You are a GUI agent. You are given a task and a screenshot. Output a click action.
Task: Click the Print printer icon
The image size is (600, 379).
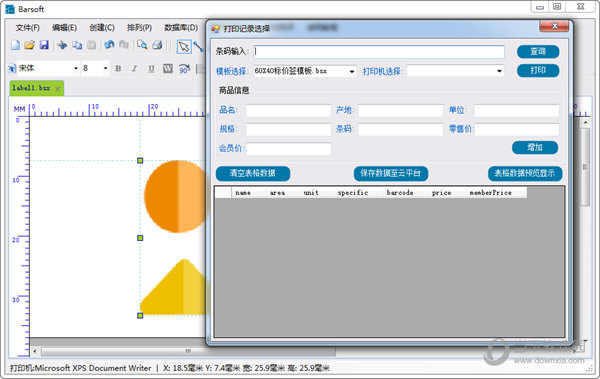coord(157,45)
